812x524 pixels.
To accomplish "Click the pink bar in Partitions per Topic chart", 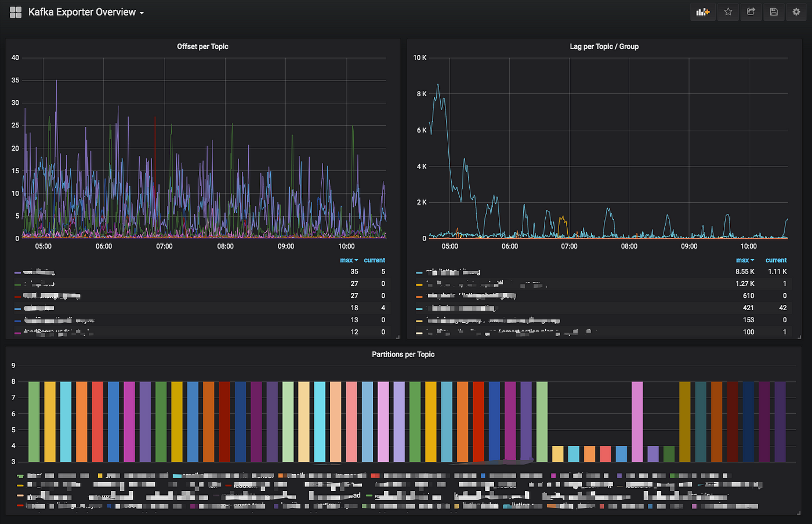I will pyautogui.click(x=637, y=421).
